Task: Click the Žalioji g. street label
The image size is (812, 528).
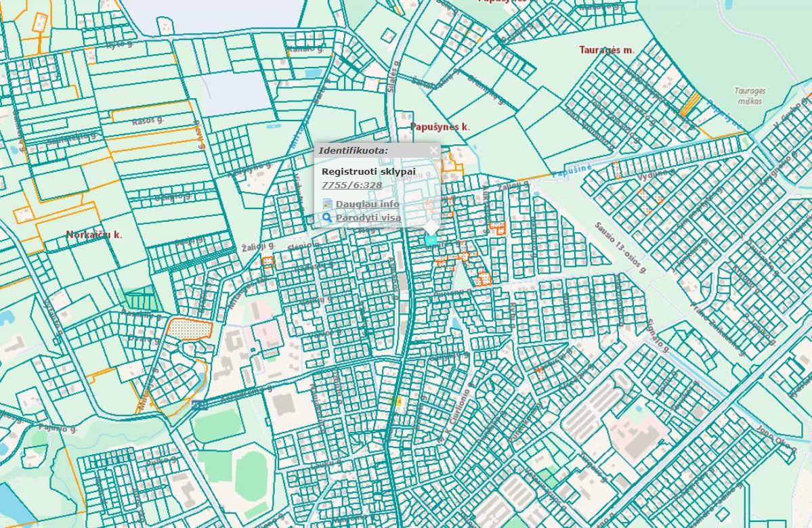Action: click(x=258, y=247)
